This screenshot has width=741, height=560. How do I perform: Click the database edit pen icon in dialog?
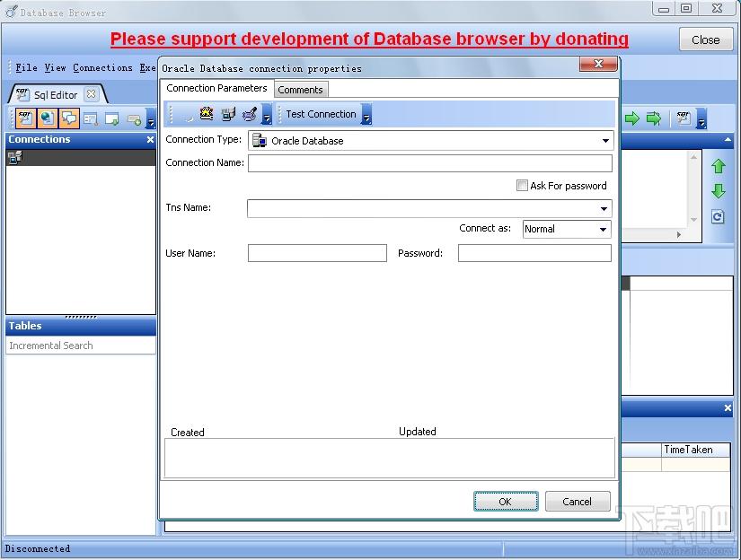250,114
